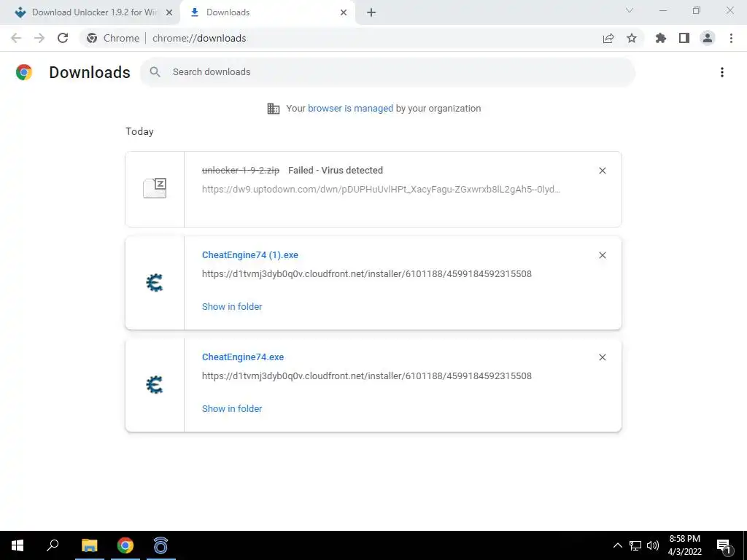
Task: Open the volume tray icon
Action: pos(653,545)
